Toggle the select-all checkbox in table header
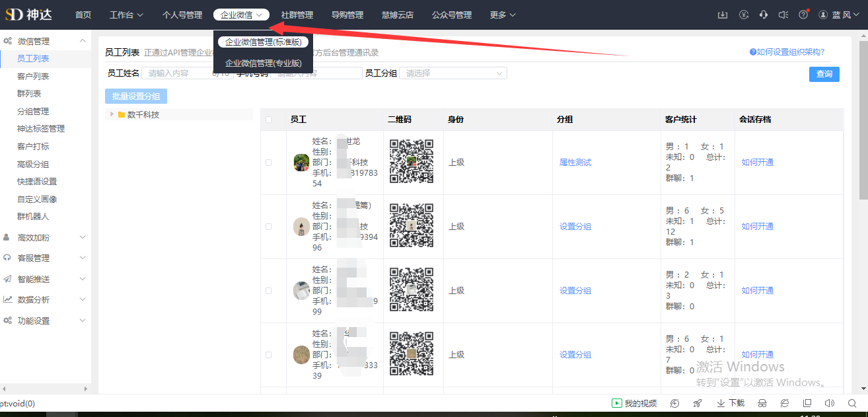 268,120
